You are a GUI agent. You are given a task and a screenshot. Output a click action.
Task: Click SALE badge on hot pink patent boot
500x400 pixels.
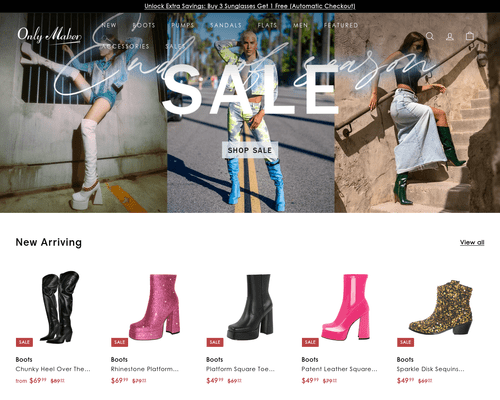pyautogui.click(x=310, y=342)
